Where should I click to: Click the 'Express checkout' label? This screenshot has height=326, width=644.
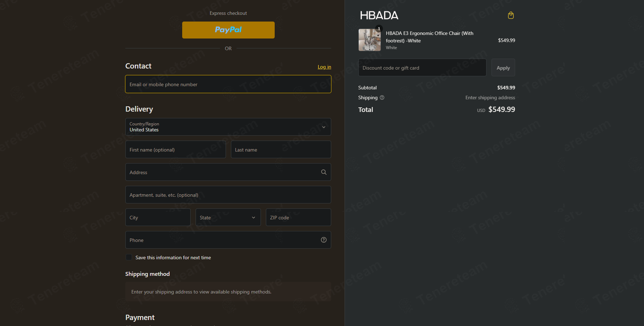pos(228,13)
